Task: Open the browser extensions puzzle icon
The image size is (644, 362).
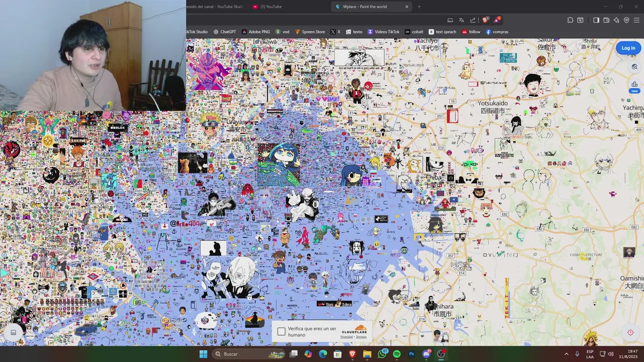Action: coord(570,20)
